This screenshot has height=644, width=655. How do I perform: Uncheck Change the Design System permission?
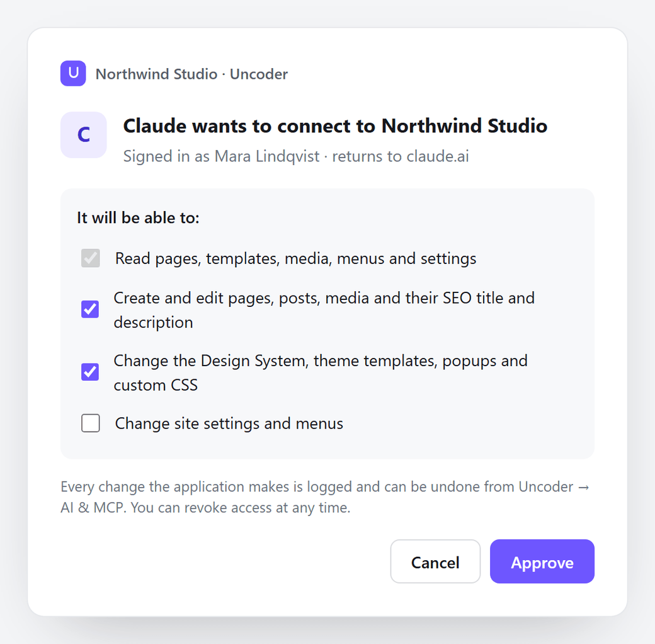pos(90,372)
